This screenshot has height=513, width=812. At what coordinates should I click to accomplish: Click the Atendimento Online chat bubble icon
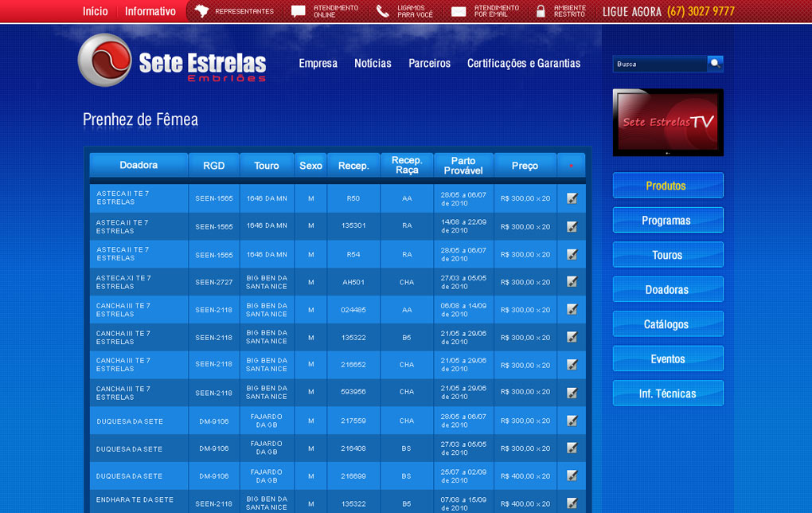point(299,11)
